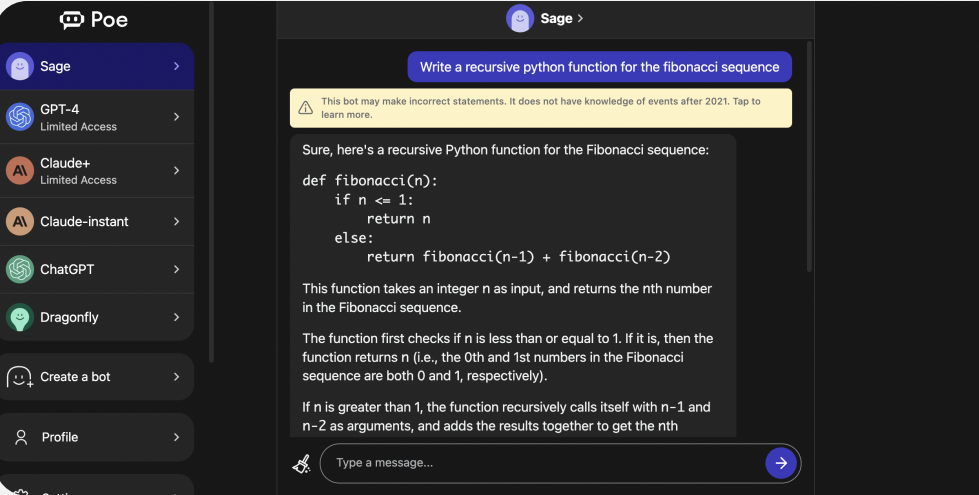
Task: Open Create a bot
Action: click(97, 377)
